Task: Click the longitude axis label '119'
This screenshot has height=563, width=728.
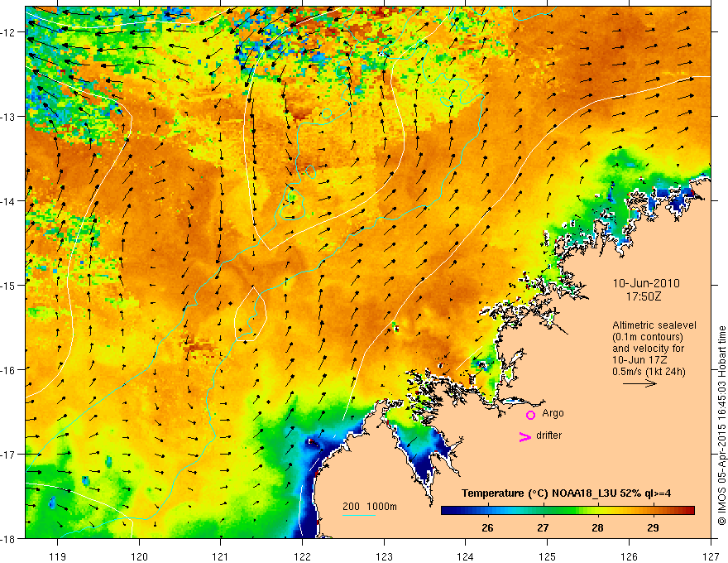Action: pos(58,556)
